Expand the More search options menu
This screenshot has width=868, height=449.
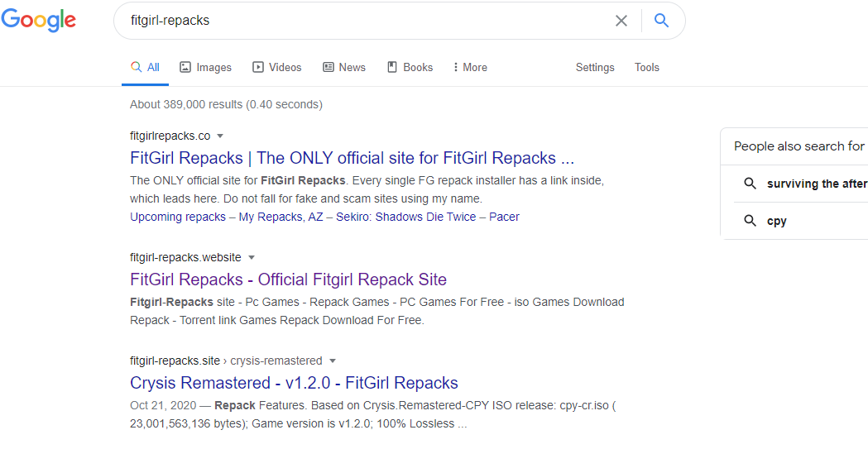pyautogui.click(x=470, y=68)
